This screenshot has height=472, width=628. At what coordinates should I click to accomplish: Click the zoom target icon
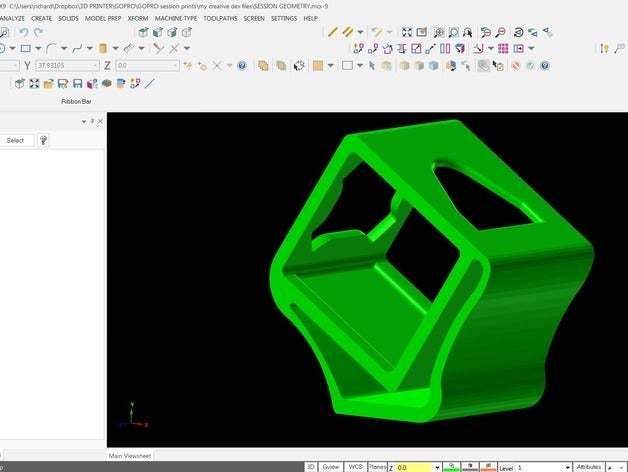[439, 32]
